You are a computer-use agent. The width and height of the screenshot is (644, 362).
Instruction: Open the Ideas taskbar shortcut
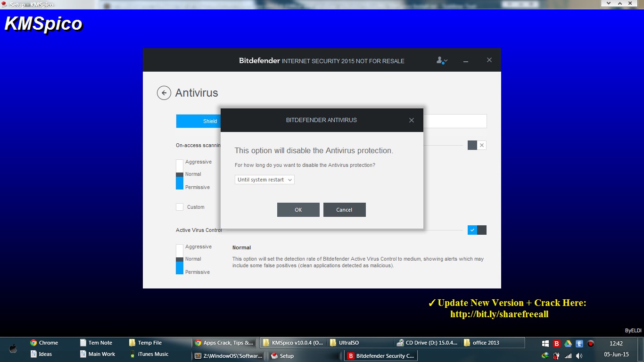41,354
